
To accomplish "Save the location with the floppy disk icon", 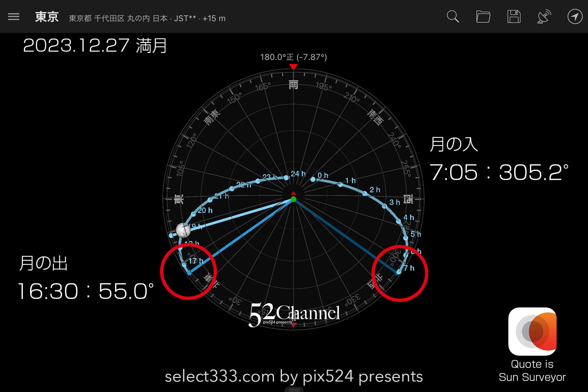I will coord(514,17).
